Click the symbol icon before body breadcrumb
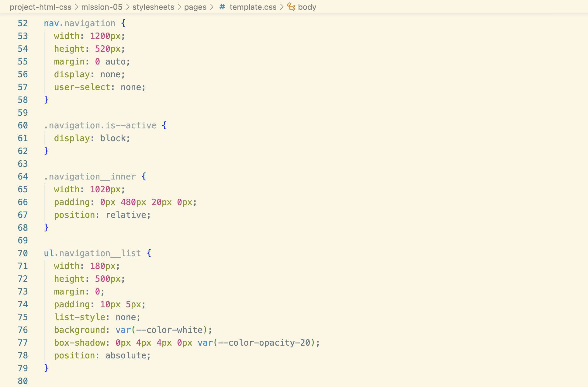Viewport: 588px width, 387px height. 291,7
